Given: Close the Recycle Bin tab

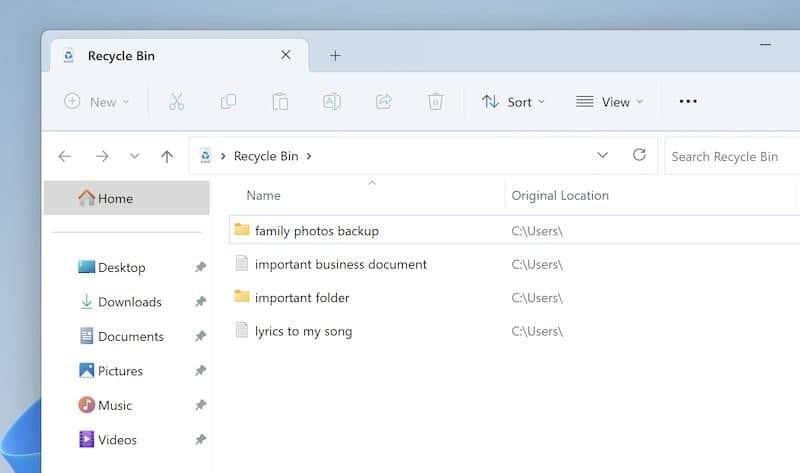Looking at the screenshot, I should (286, 55).
